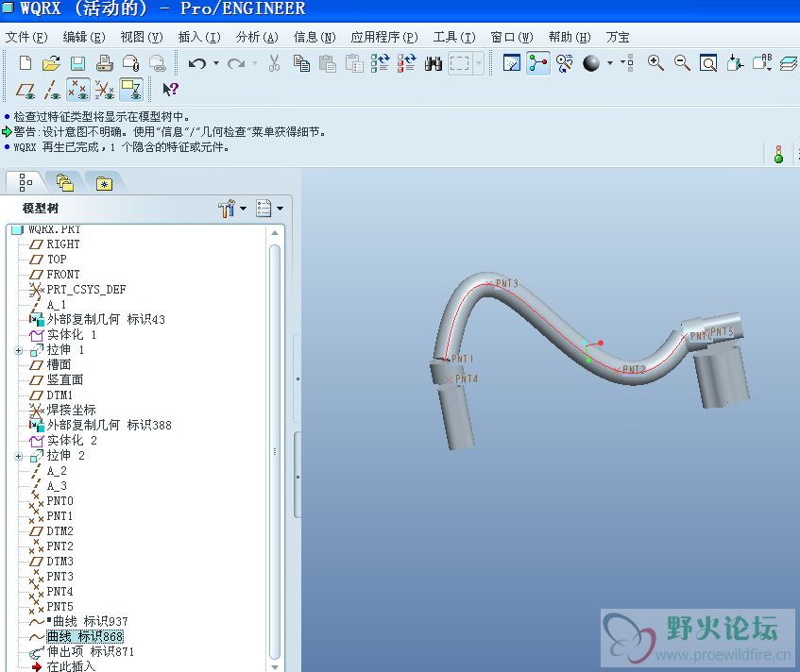Toggle coordinate systems display
The image size is (800, 672).
[105, 91]
